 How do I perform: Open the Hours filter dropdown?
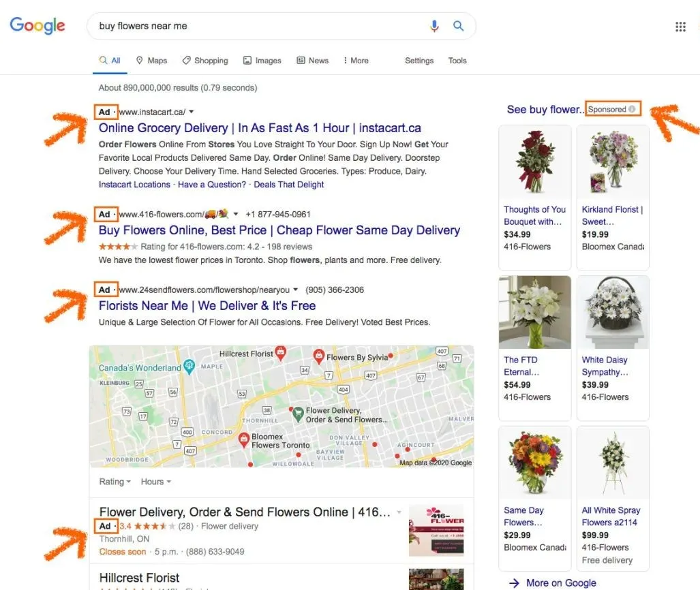[156, 482]
